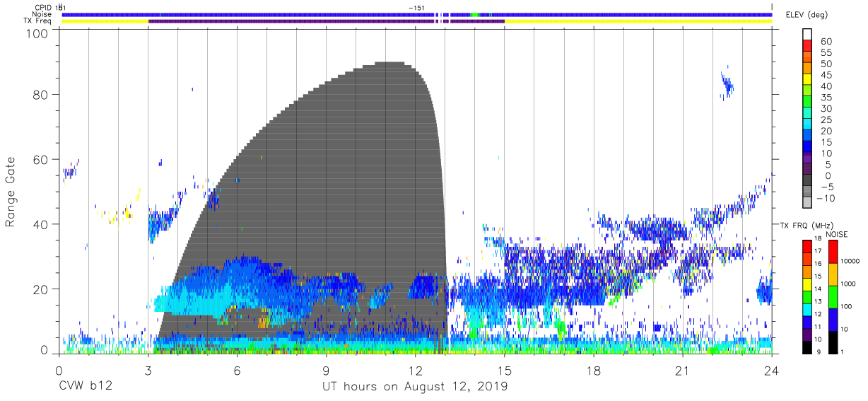The image size is (868, 401).
Task: Select the 'Range Gate' y-axis label
Action: click(11, 192)
